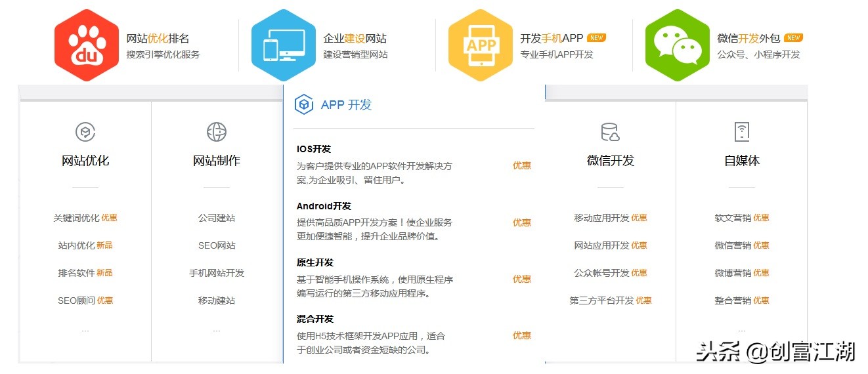Open 网站应用开发 link
This screenshot has height=374, width=868.
pos(601,245)
